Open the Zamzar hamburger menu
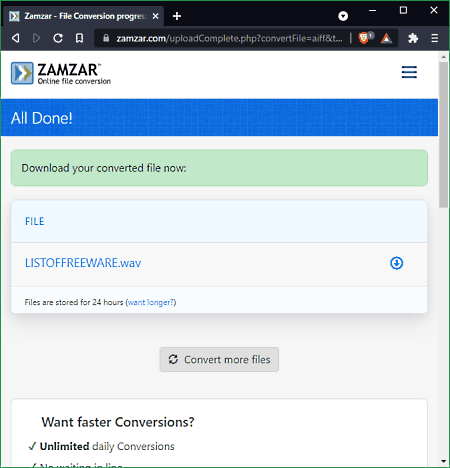The image size is (450, 468). click(x=409, y=72)
